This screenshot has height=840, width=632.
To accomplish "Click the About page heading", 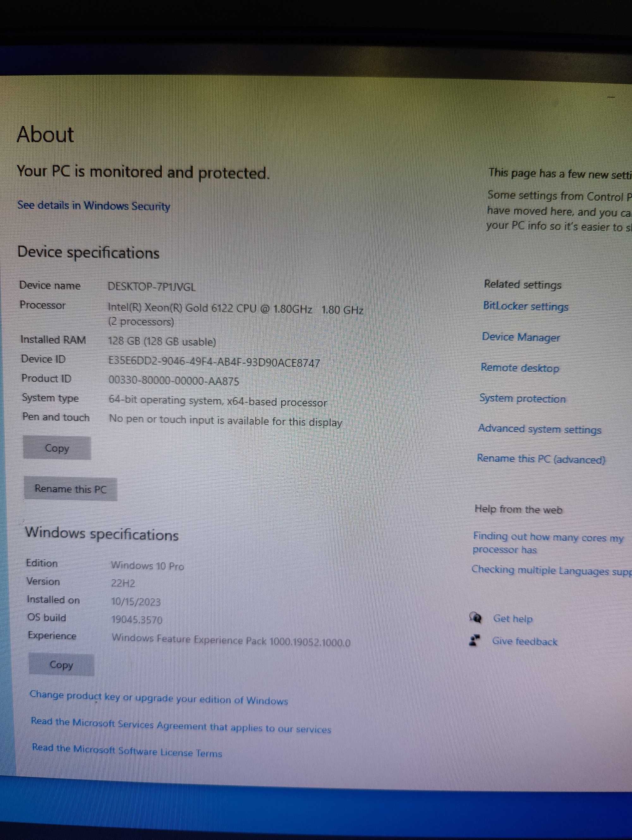I will pyautogui.click(x=45, y=135).
